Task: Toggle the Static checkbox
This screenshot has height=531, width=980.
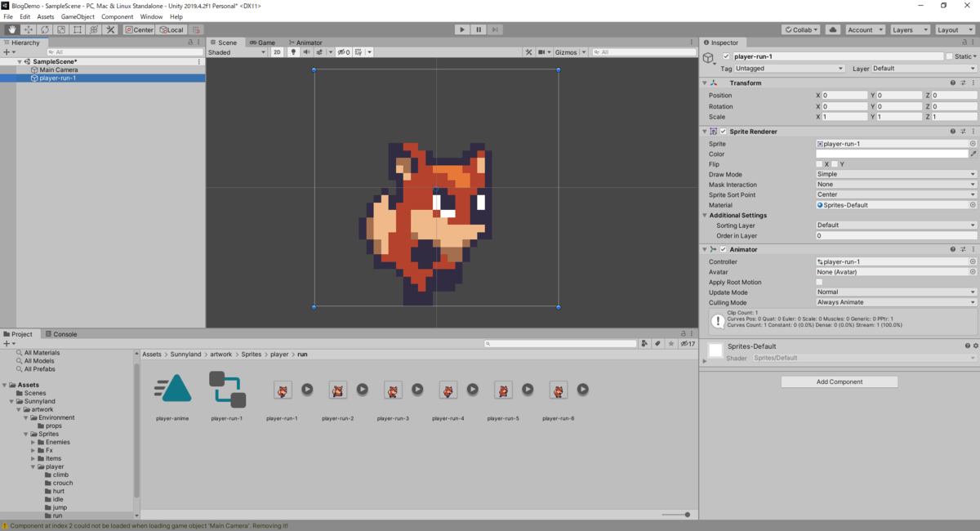Action: (x=950, y=56)
